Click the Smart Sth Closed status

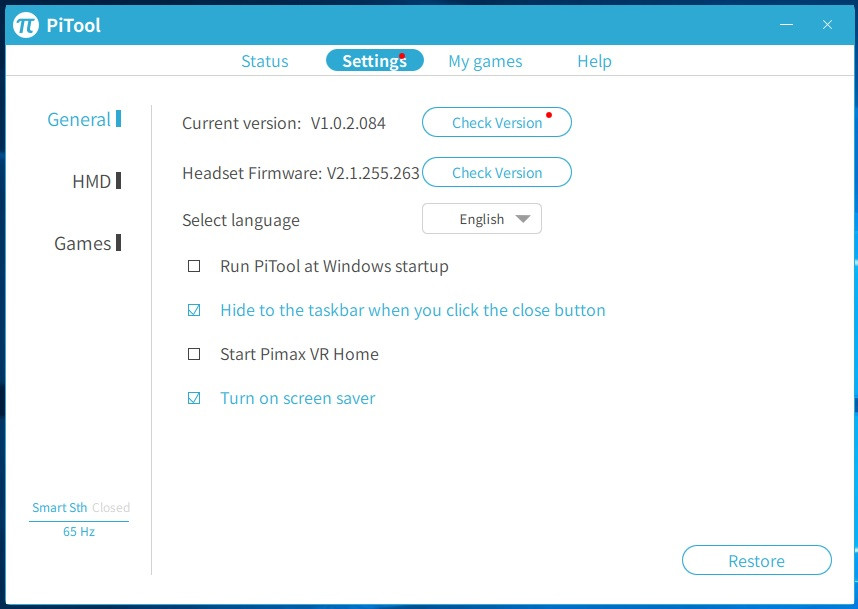click(81, 507)
